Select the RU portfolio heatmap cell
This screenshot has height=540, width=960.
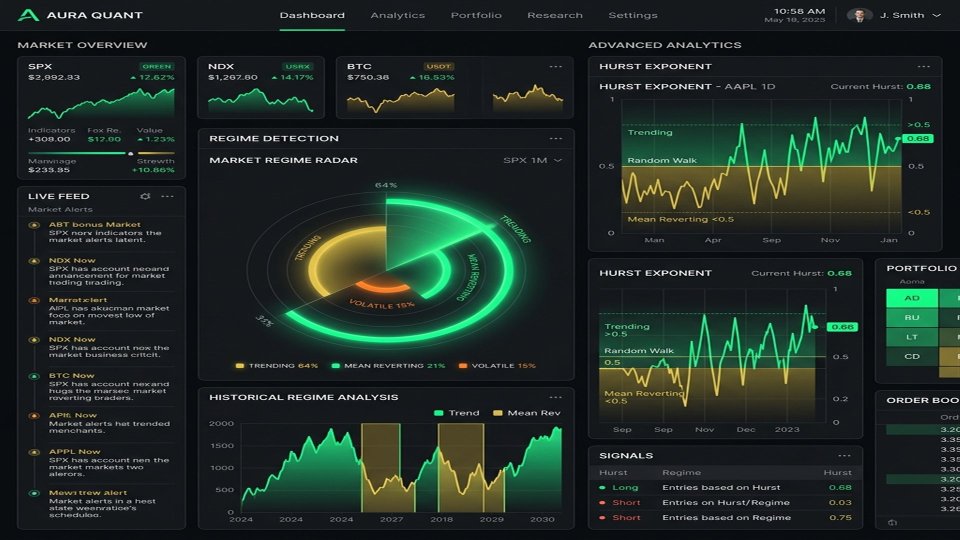912,318
